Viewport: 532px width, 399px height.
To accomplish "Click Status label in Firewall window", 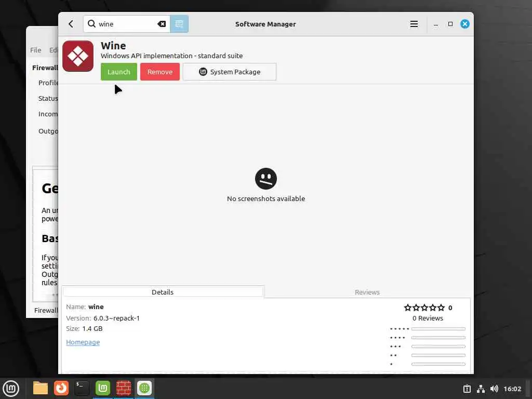I will (x=48, y=98).
